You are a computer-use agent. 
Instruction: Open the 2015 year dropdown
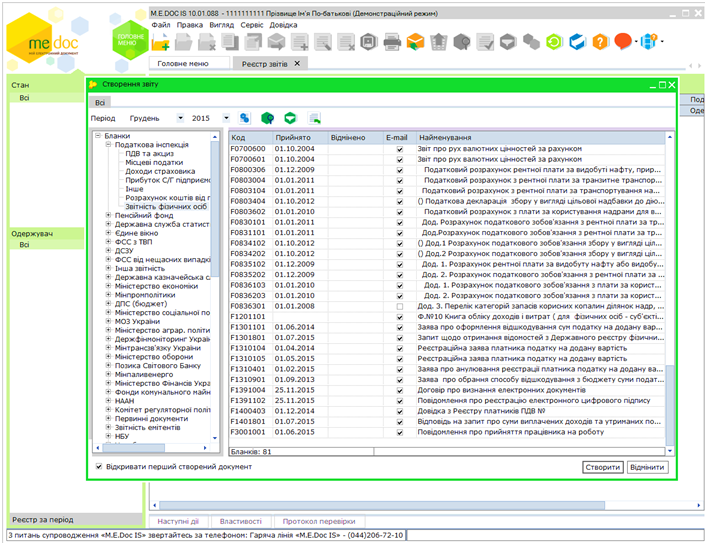pos(228,118)
